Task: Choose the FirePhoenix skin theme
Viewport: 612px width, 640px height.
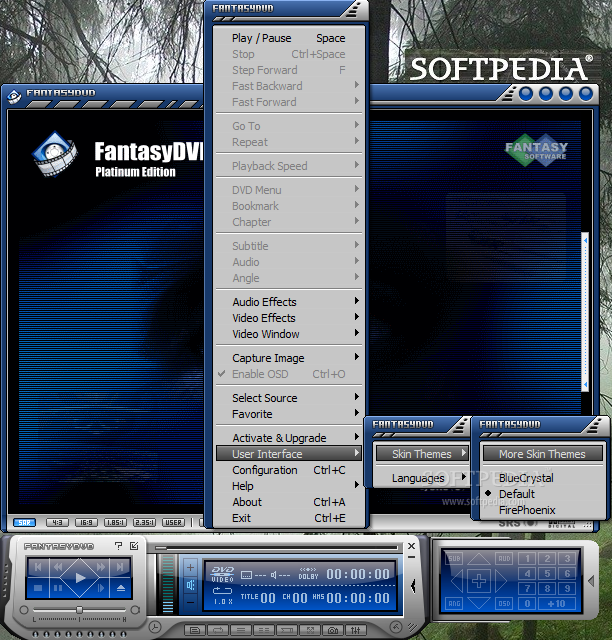Action: click(543, 510)
